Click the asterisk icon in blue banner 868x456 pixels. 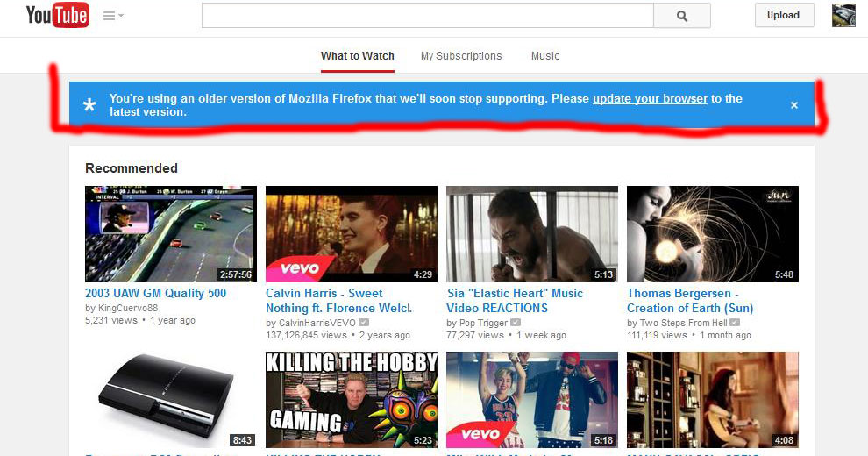tap(89, 106)
